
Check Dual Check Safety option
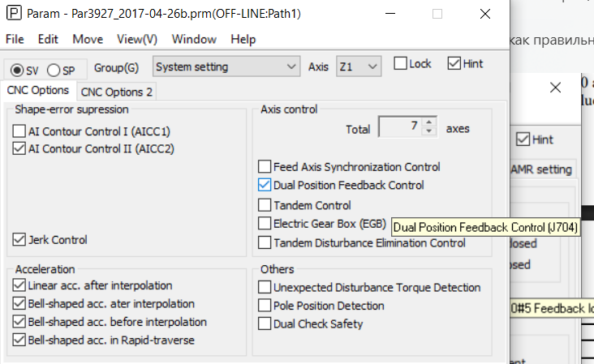[265, 324]
